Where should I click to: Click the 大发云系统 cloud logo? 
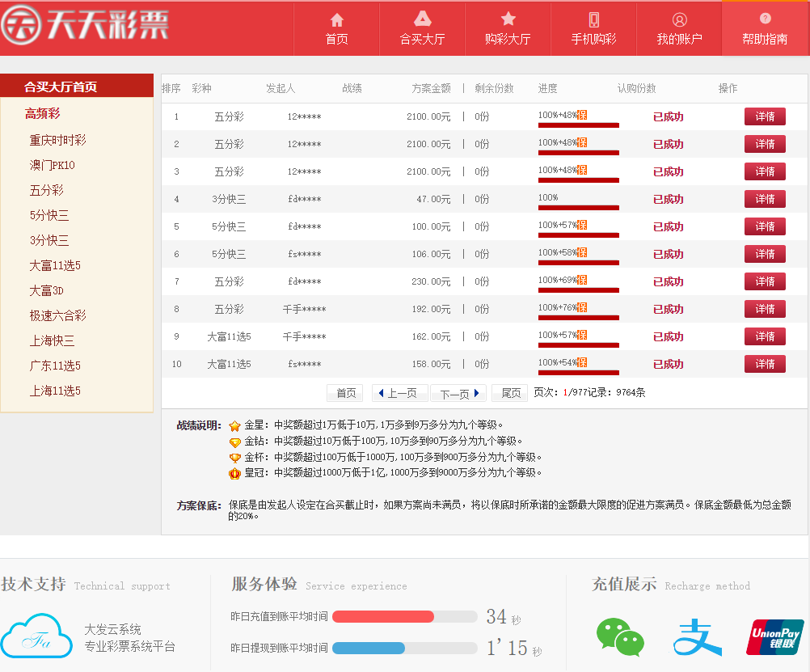(x=36, y=636)
